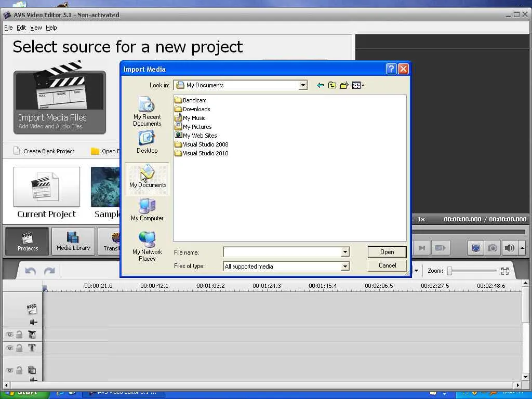Toggle lock on text track
The width and height of the screenshot is (532, 399).
(x=19, y=348)
